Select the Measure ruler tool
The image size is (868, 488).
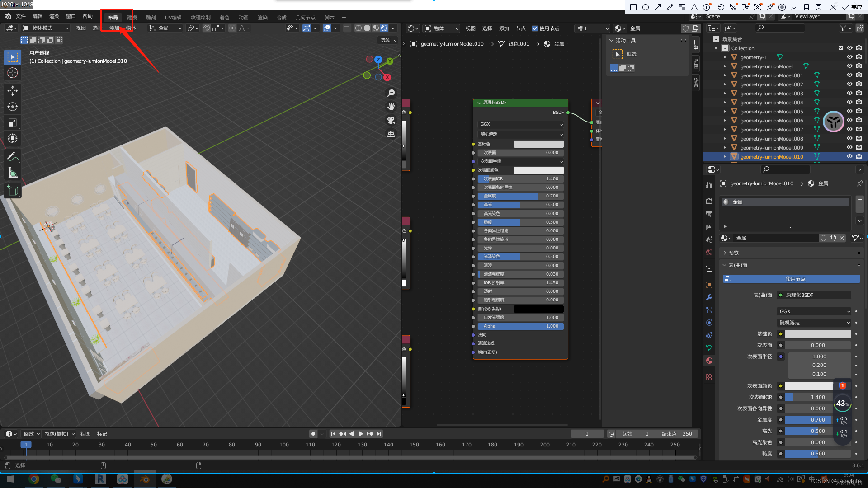tap(13, 173)
